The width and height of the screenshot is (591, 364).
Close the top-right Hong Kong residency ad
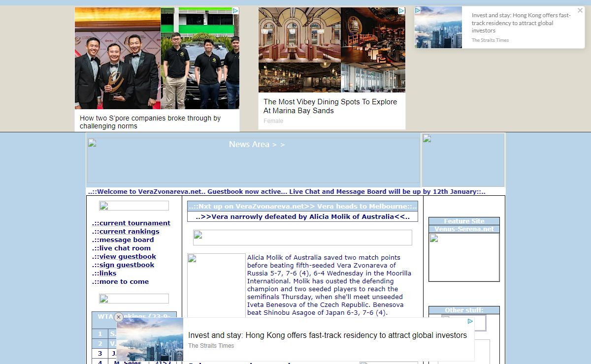coord(580,10)
